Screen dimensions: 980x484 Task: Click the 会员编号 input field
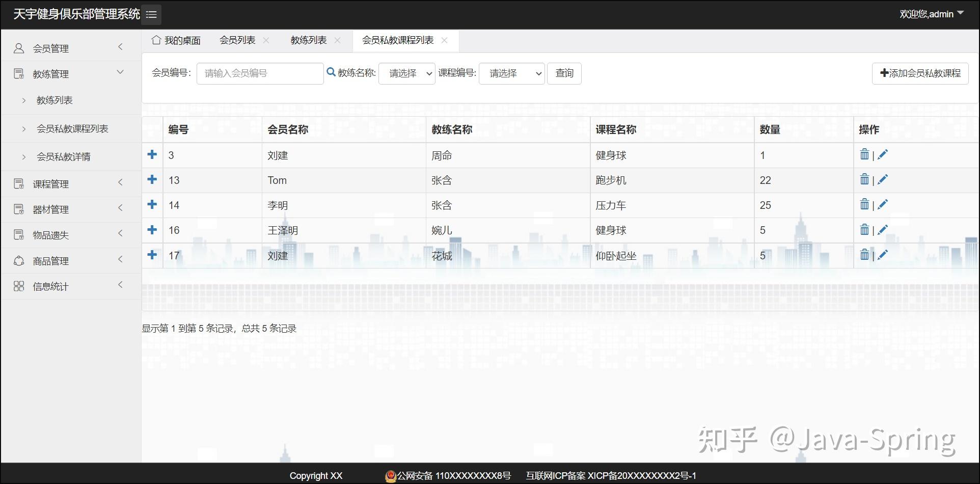pyautogui.click(x=260, y=73)
